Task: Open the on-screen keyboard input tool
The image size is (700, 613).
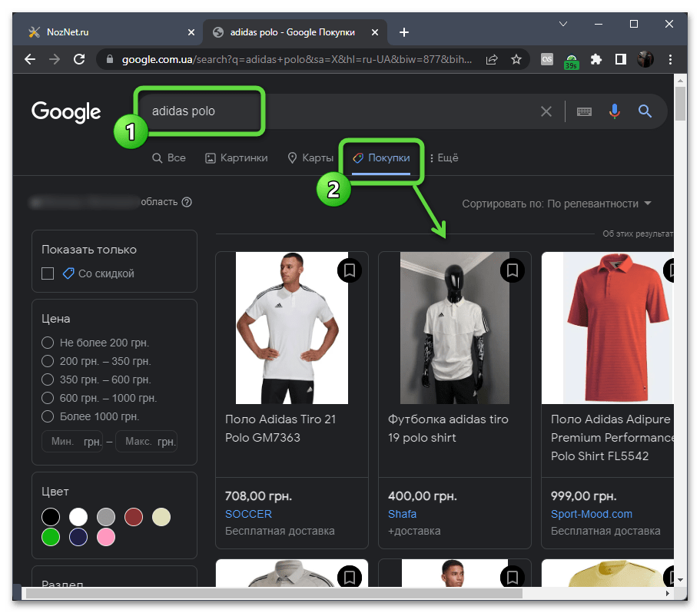Action: pos(584,111)
